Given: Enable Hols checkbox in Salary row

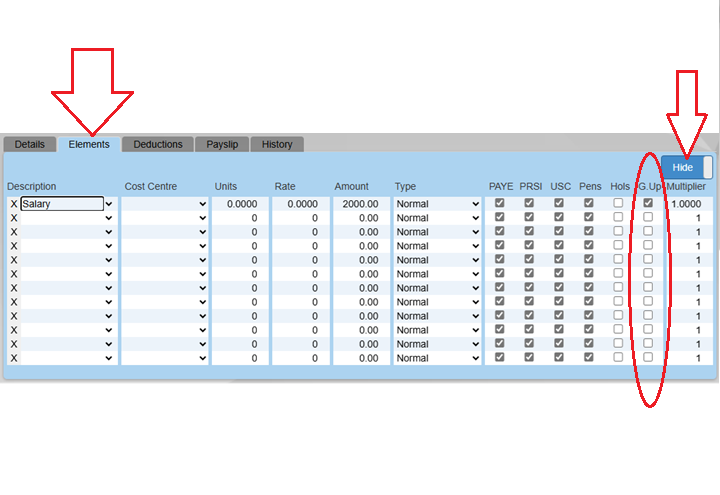Looking at the screenshot, I should click(x=618, y=203).
